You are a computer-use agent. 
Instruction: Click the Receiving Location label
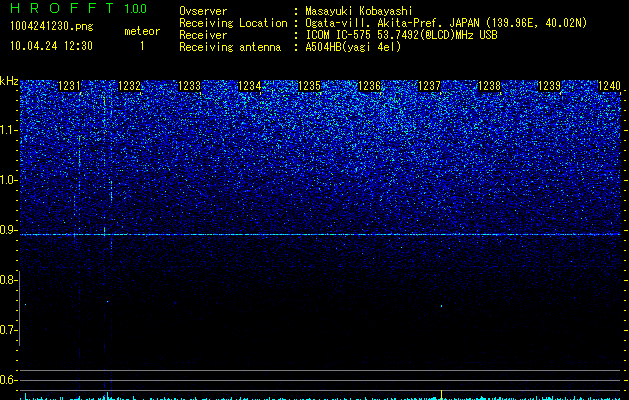(x=233, y=23)
